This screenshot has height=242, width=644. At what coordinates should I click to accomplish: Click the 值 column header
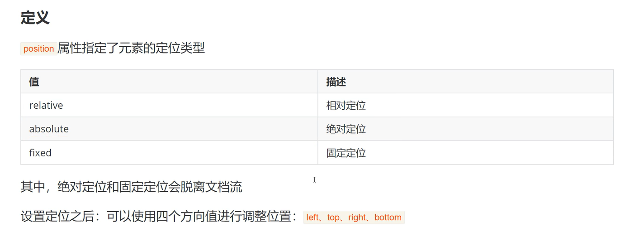34,82
